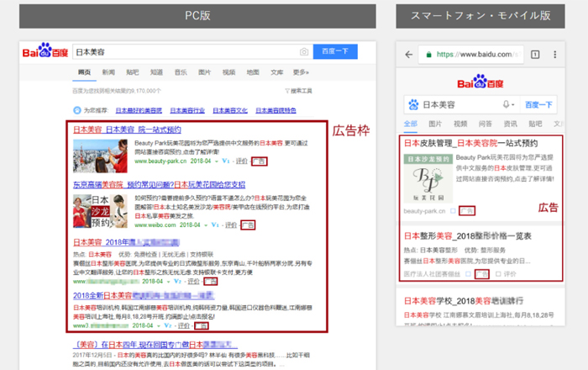The height and width of the screenshot is (370, 588).
Task: Tap the Beauty Park BP logo thumbnail
Action: (x=428, y=178)
